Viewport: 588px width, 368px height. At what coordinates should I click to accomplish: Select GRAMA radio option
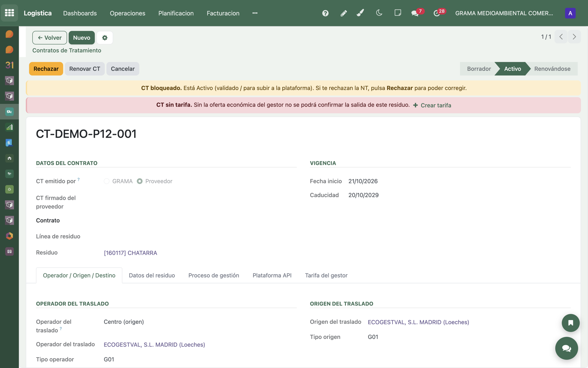[x=107, y=181]
